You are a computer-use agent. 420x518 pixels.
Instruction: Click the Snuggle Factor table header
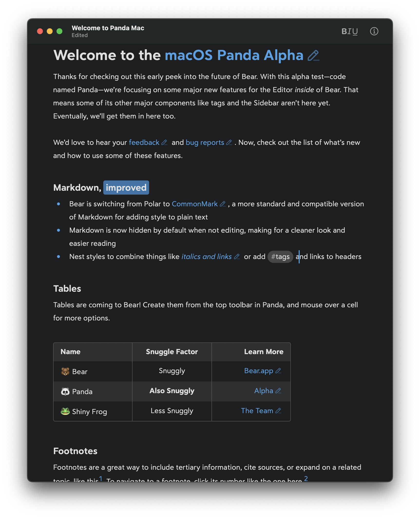pyautogui.click(x=172, y=352)
